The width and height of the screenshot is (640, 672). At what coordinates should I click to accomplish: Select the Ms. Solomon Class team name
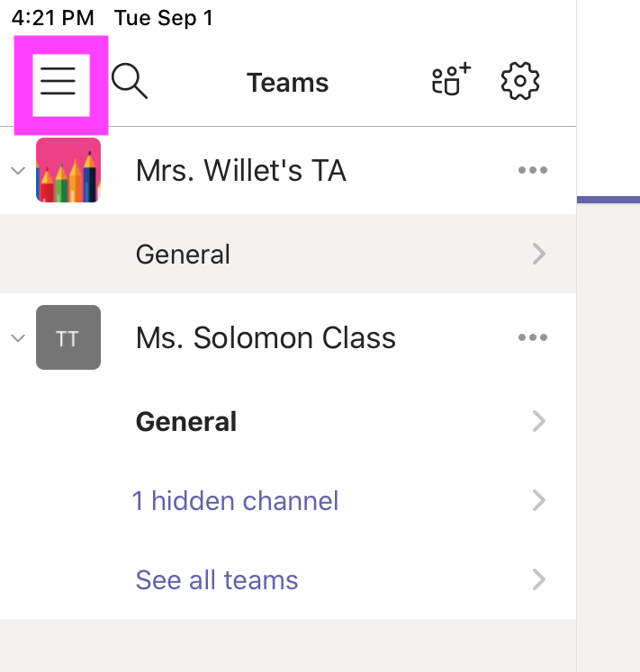click(x=266, y=338)
